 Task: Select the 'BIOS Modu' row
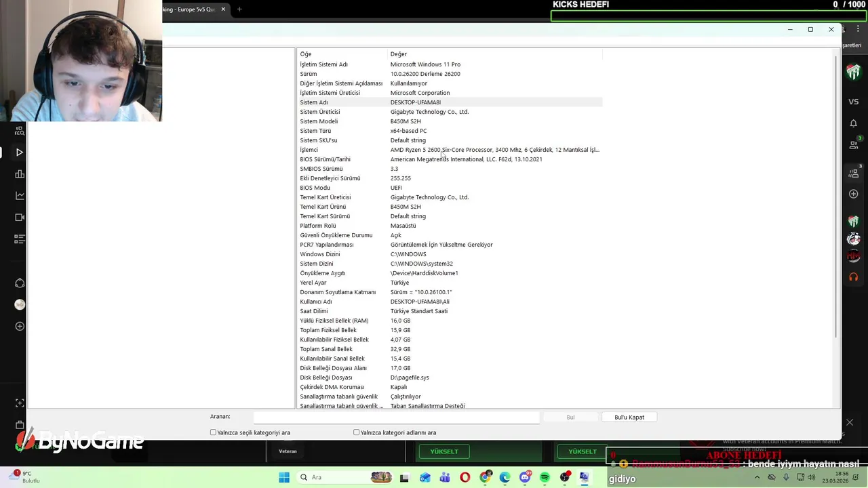click(x=450, y=188)
